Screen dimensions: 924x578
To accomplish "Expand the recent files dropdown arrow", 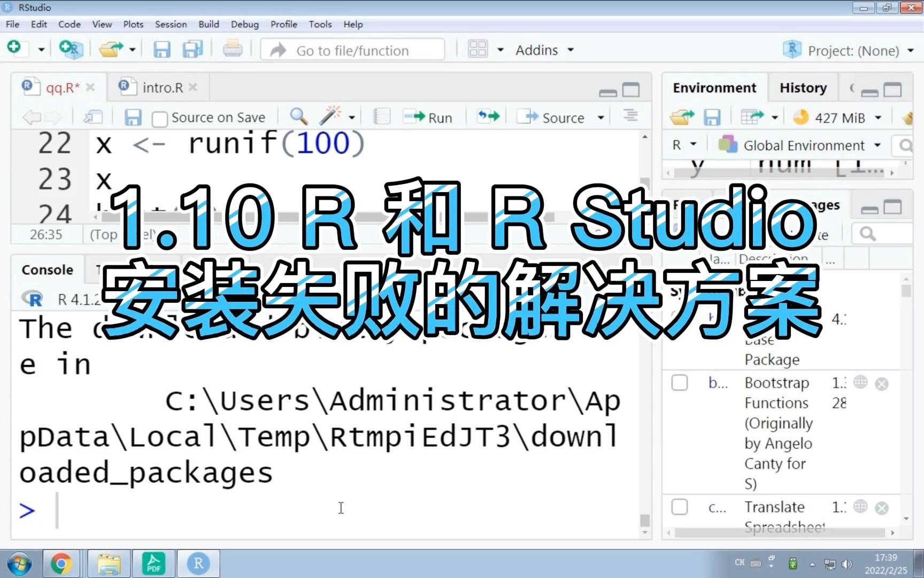I will pyautogui.click(x=132, y=50).
